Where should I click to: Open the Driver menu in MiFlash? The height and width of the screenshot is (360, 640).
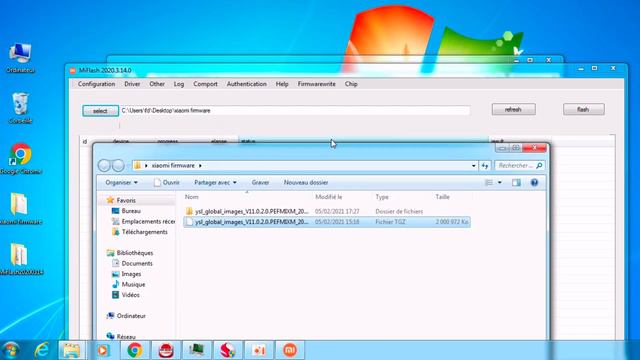pos(132,84)
